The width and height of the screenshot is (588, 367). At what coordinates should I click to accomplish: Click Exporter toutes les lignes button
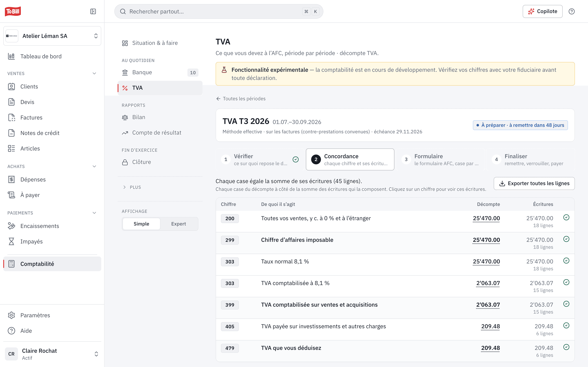(534, 183)
